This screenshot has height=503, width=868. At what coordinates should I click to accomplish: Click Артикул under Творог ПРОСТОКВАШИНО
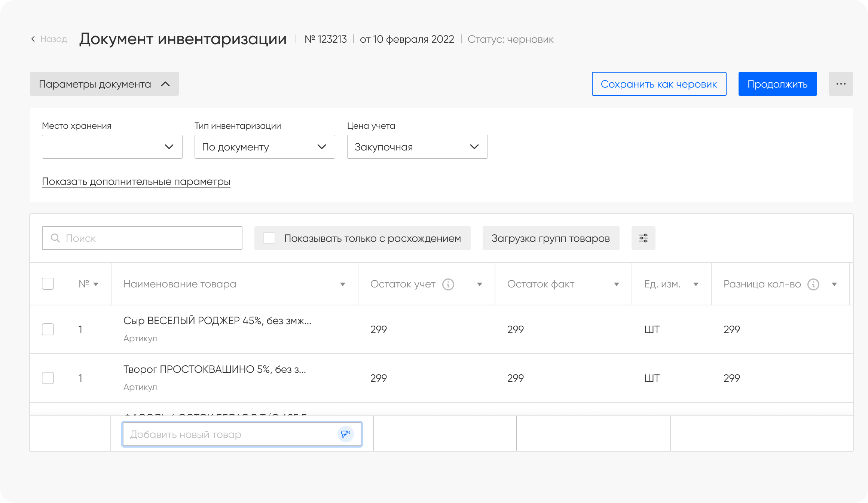pyautogui.click(x=140, y=387)
